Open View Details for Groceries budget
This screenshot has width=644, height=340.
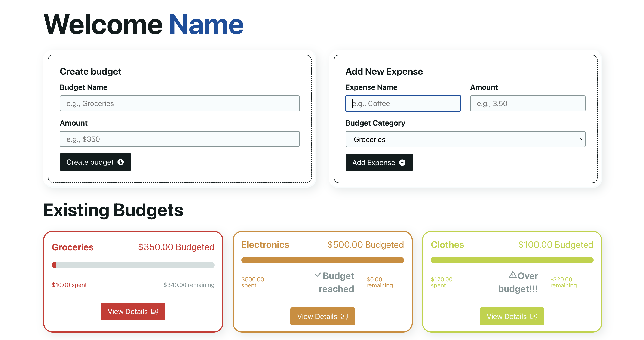tap(133, 311)
